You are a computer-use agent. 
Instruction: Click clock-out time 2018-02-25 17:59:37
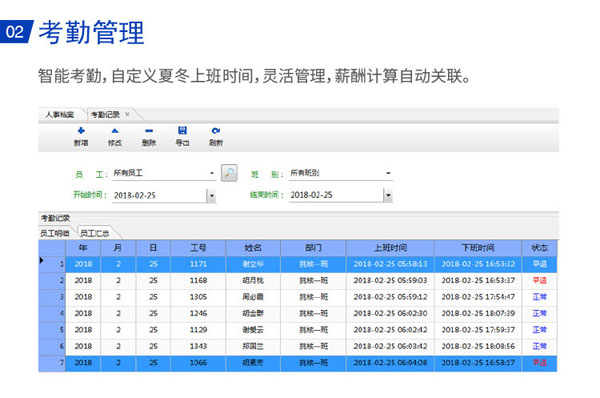tap(478, 330)
